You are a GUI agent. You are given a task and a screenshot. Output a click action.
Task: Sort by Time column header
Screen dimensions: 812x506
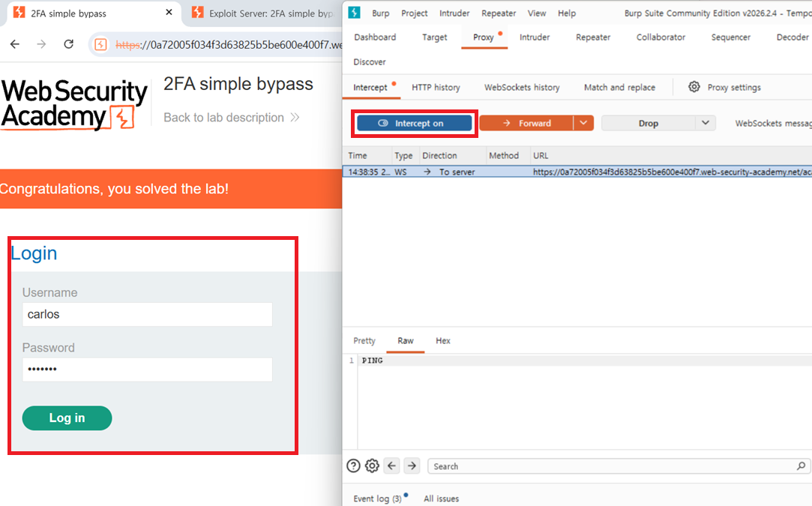point(367,155)
